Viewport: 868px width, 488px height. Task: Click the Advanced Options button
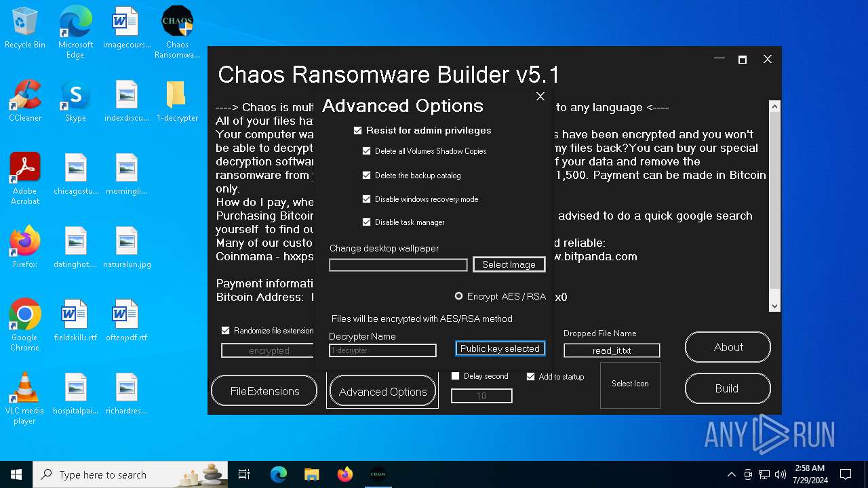tap(382, 392)
